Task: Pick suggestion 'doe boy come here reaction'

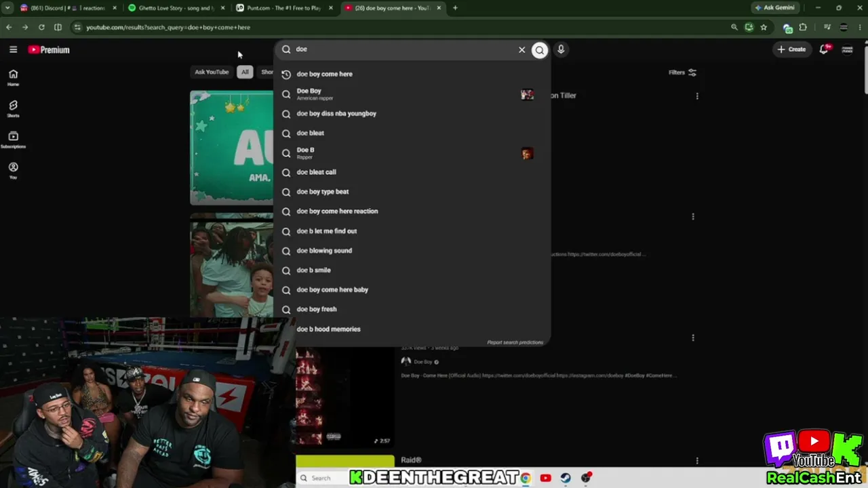Action: click(412, 211)
